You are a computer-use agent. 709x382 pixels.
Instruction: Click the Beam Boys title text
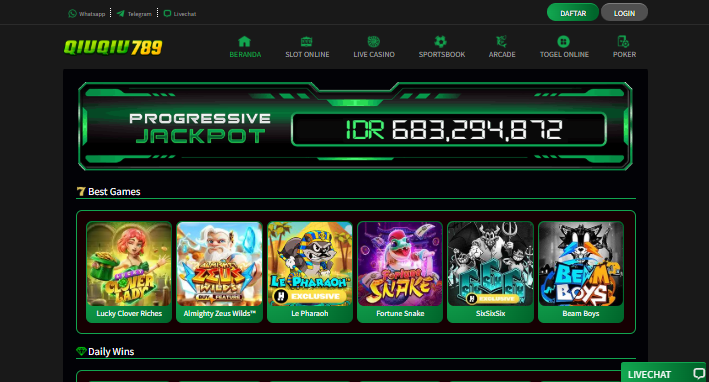(x=581, y=313)
